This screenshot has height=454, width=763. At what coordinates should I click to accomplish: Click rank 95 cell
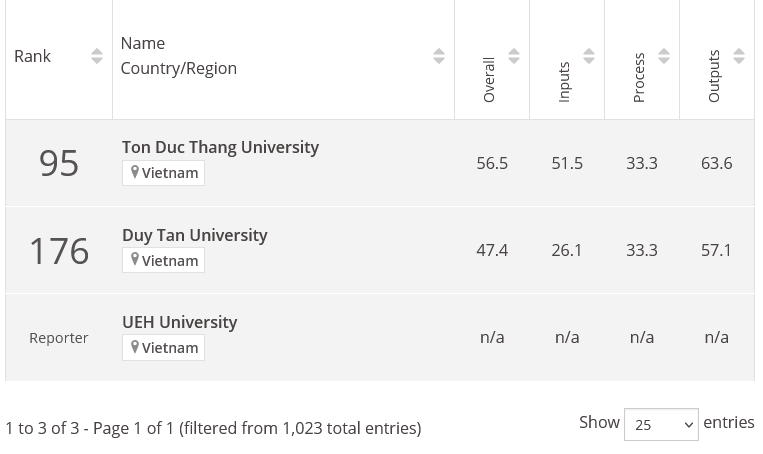(59, 163)
